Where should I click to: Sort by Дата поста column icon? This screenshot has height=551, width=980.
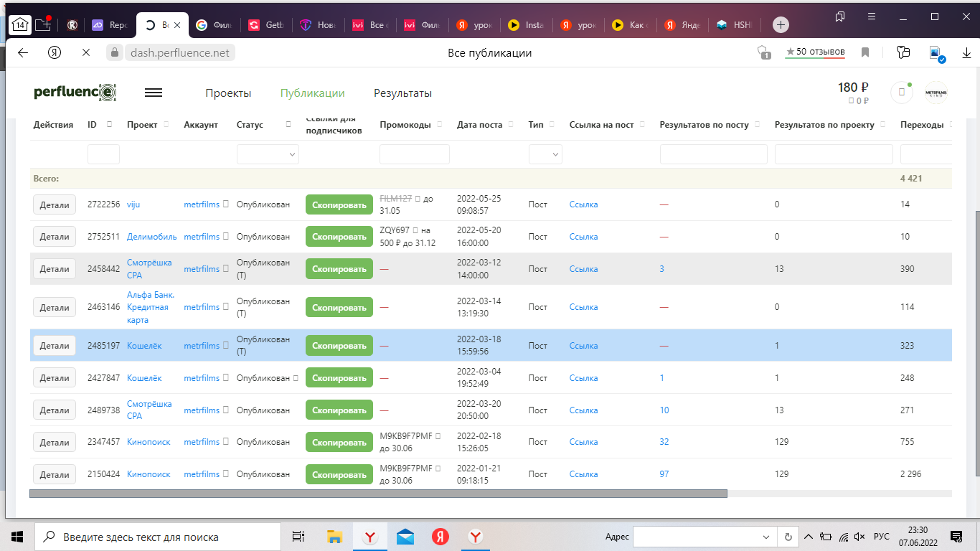[512, 124]
